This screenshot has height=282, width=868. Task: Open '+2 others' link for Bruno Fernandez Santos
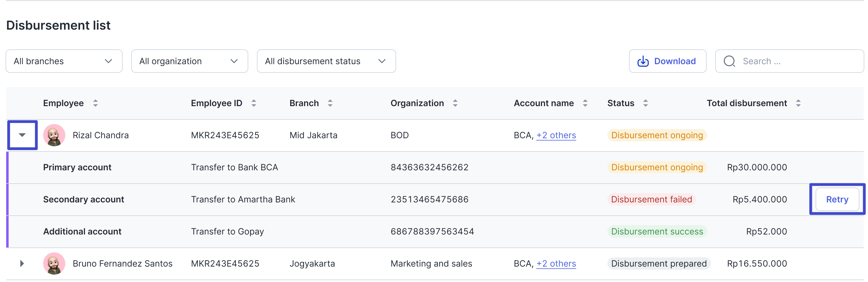556,264
